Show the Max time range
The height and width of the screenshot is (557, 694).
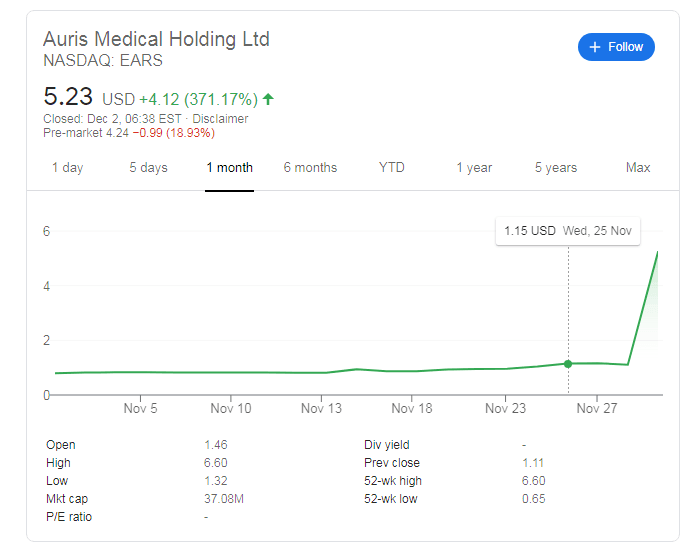click(638, 168)
